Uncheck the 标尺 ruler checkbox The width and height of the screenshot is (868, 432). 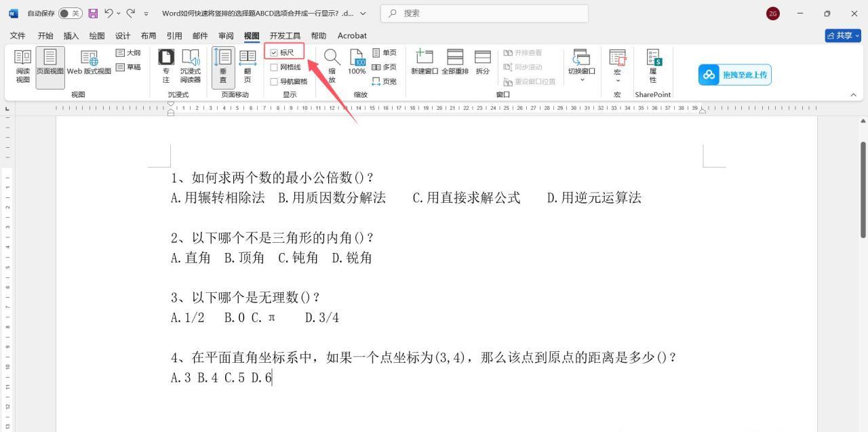pos(274,52)
